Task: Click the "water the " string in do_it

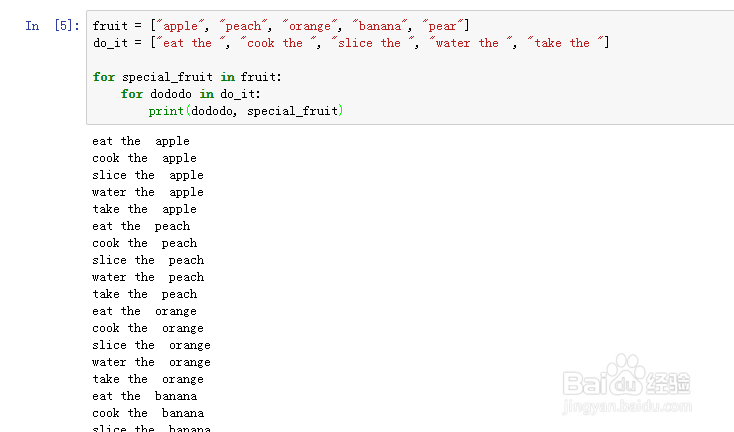Action: coord(467,43)
